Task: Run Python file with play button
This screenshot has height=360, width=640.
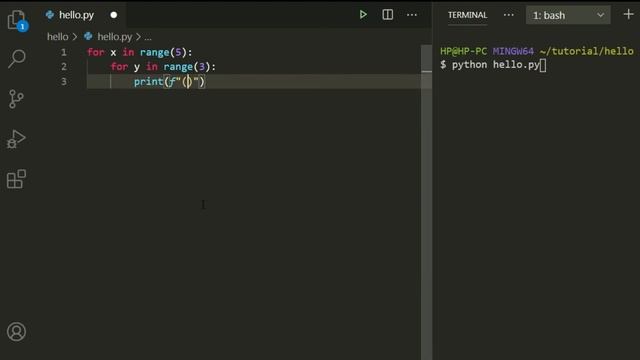Action: 363,15
